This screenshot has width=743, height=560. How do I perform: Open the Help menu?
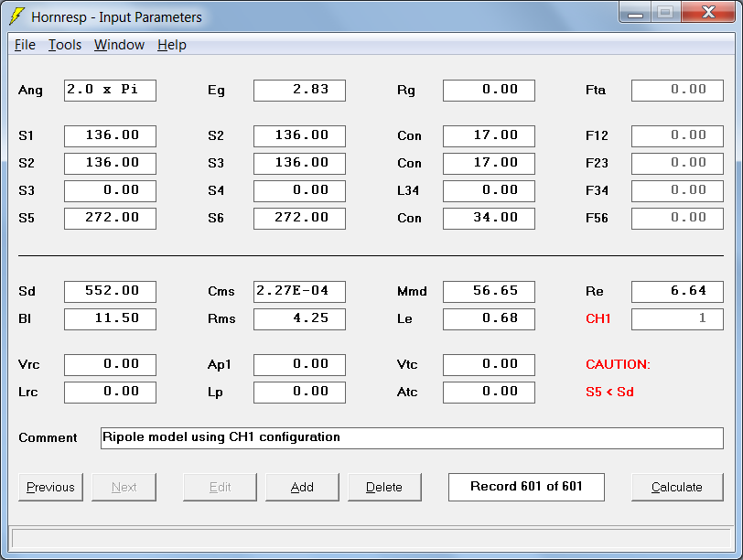click(x=171, y=45)
